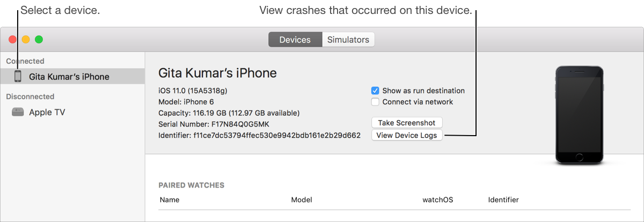Disable Show as run destination checkbox

click(x=376, y=91)
